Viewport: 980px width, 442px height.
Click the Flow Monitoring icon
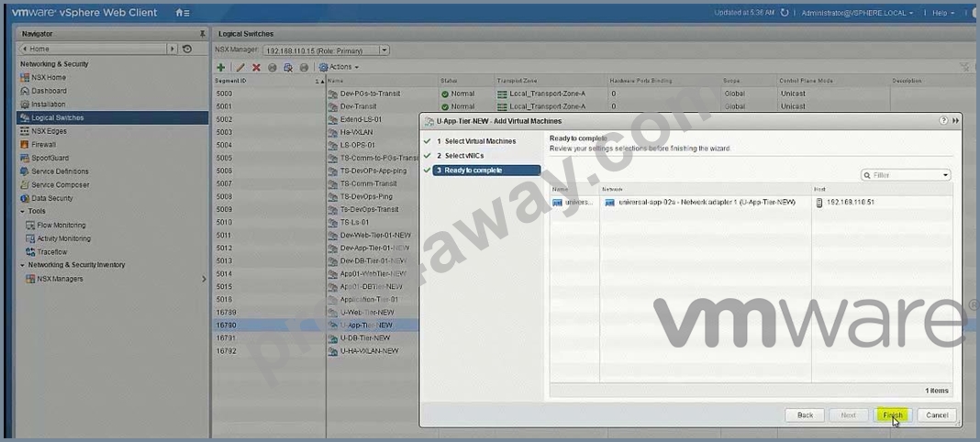tap(30, 225)
